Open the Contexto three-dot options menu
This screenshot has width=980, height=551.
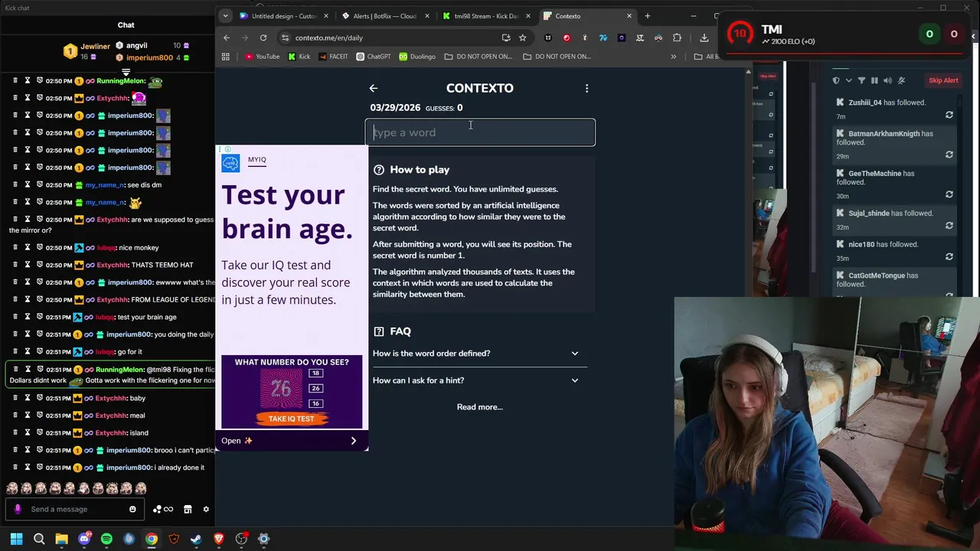[586, 88]
